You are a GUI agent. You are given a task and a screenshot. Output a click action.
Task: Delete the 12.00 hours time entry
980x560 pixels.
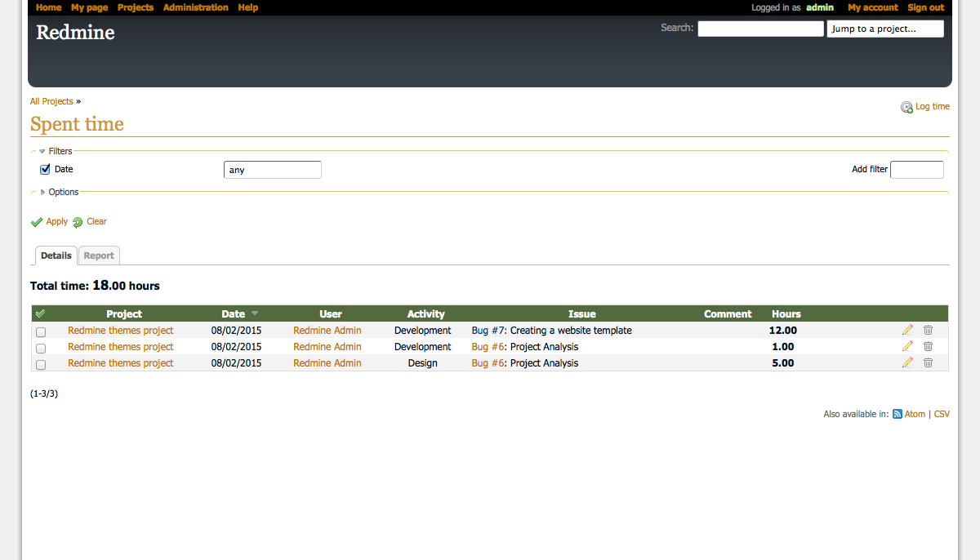click(x=928, y=330)
